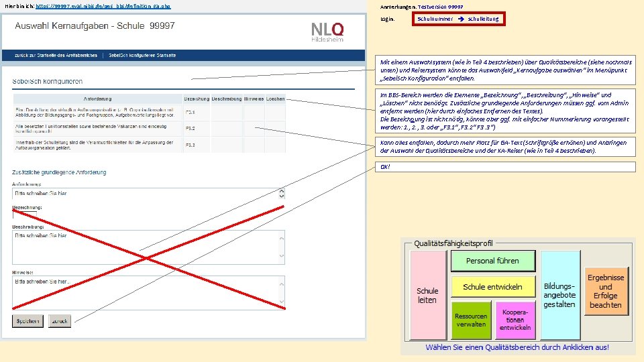Click the 'OK!' annotation box
Screen dimensions: 644x362
click(505, 167)
